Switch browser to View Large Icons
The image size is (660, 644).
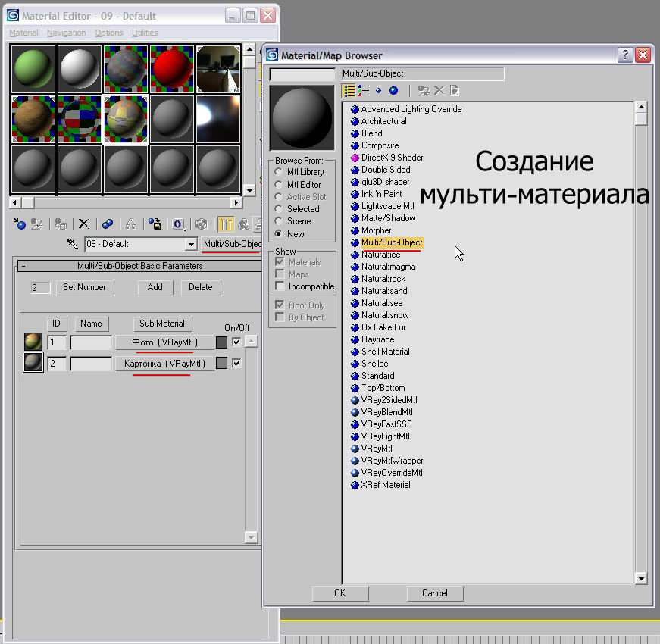coord(393,91)
